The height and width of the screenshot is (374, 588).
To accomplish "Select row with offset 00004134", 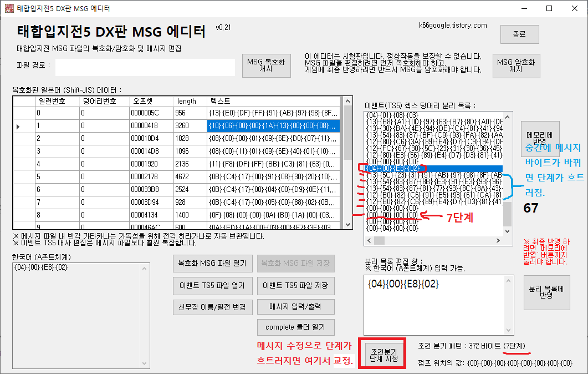I will pos(177,215).
